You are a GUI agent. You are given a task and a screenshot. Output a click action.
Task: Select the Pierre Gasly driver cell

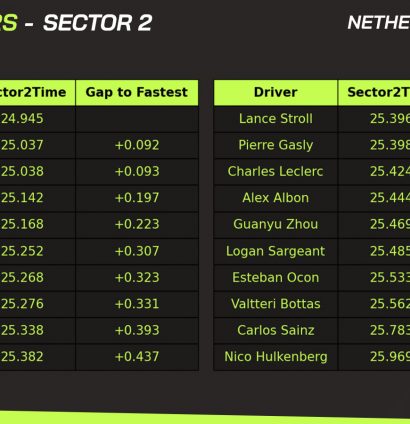point(275,145)
